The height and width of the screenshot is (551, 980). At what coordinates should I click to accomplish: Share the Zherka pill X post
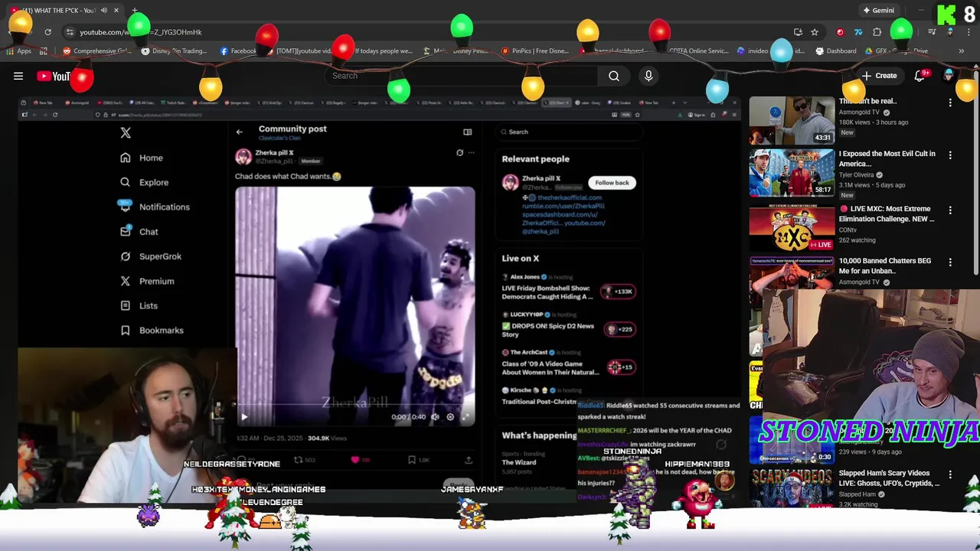click(469, 460)
